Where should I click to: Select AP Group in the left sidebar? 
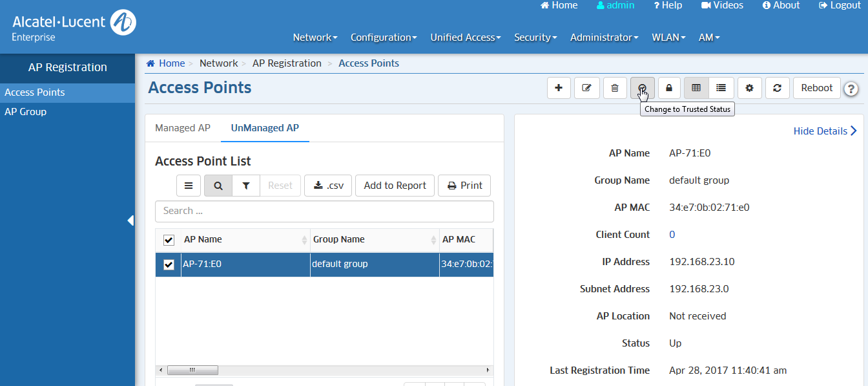pyautogui.click(x=26, y=112)
